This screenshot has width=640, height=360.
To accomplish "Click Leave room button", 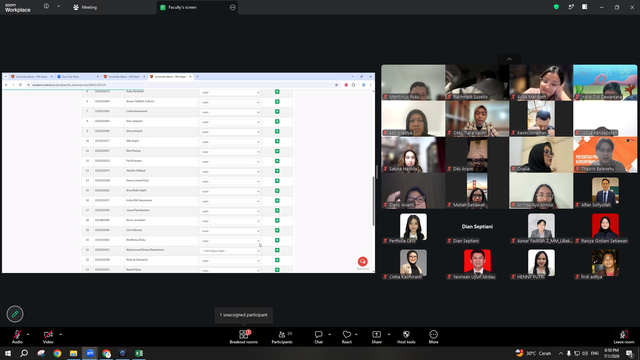I will click(624, 337).
